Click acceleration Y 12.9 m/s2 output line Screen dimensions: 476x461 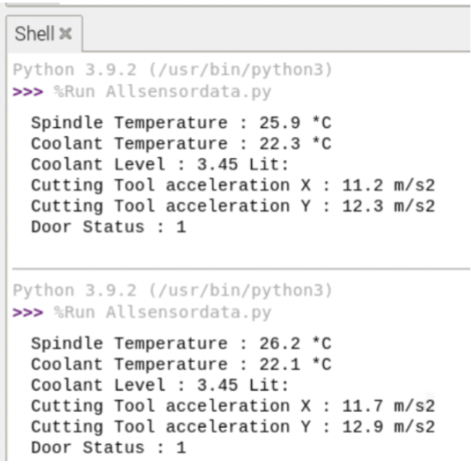tap(233, 426)
